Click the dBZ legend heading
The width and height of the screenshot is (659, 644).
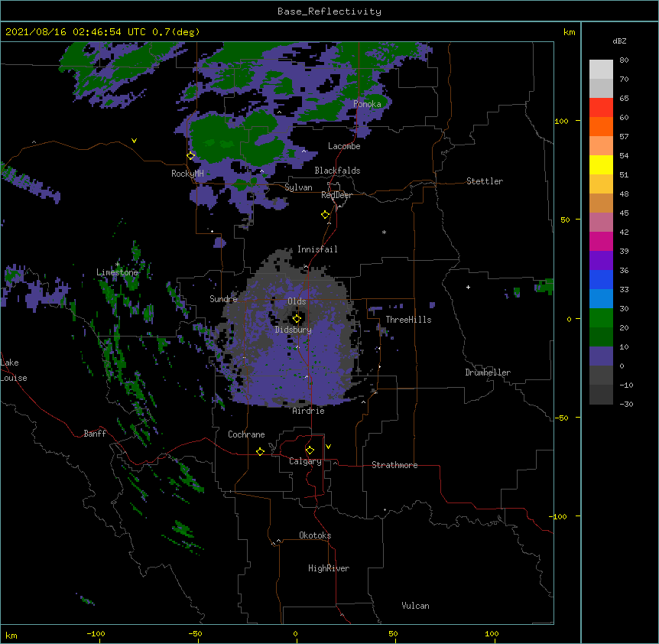click(619, 41)
